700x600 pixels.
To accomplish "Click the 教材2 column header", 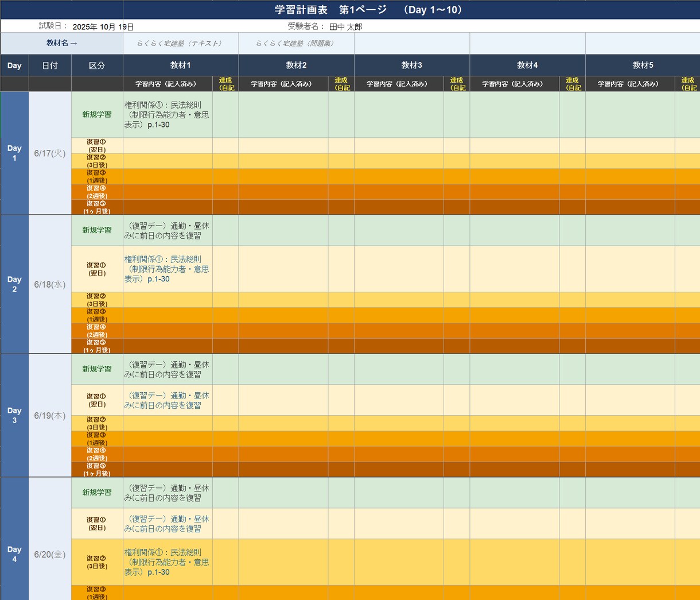I will click(296, 65).
